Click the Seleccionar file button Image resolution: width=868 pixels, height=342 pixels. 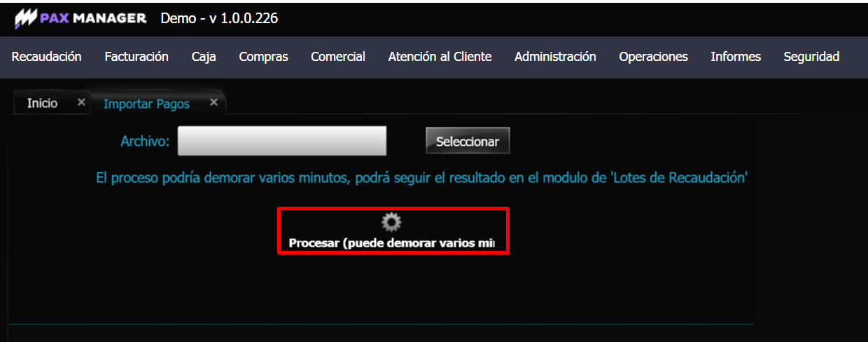click(x=468, y=141)
